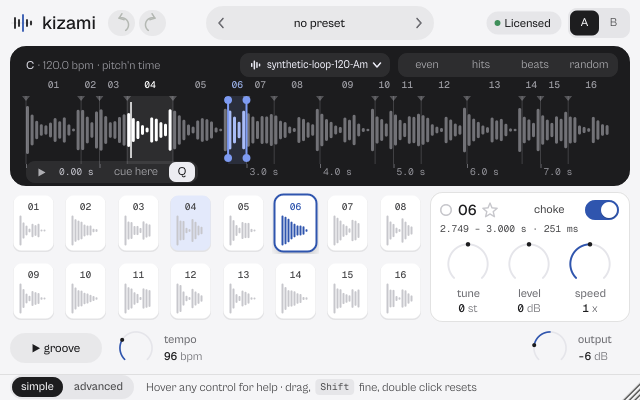Trigger slice pad 09
640x400 pixels.
33,291
